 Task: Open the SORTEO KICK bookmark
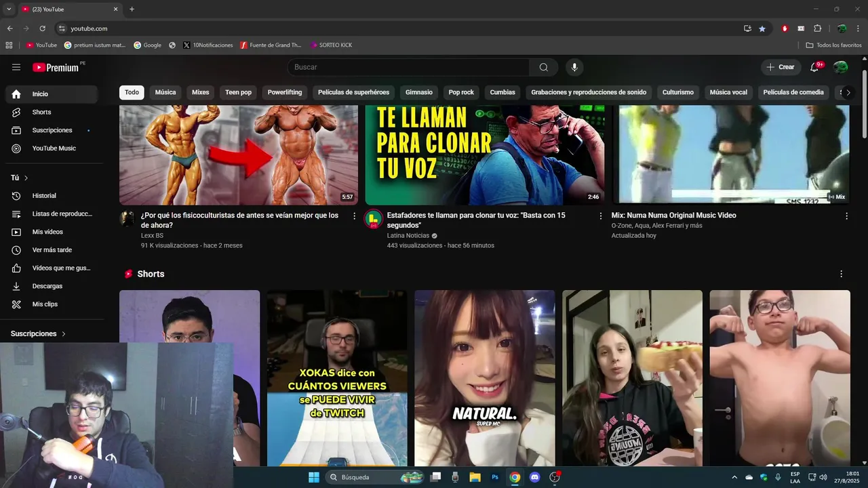[331, 45]
